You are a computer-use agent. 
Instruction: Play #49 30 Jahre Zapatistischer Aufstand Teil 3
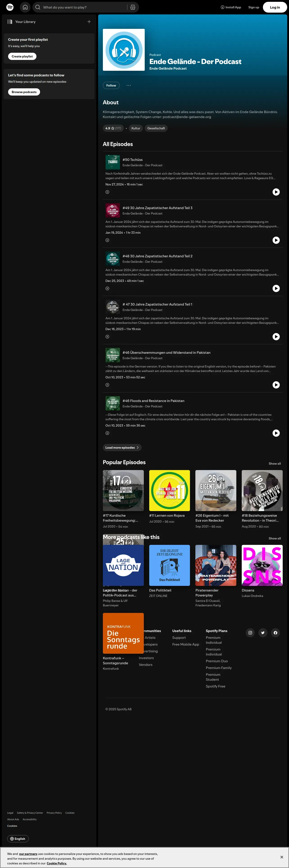click(x=276, y=240)
